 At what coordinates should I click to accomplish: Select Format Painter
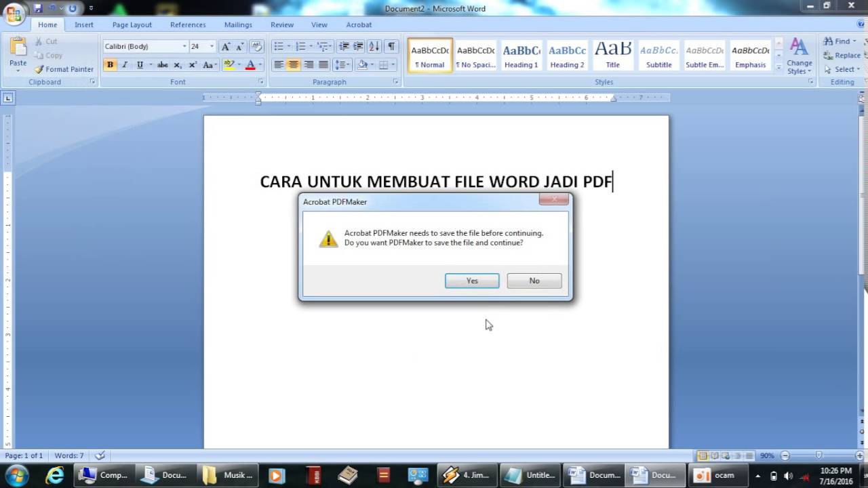tap(64, 69)
